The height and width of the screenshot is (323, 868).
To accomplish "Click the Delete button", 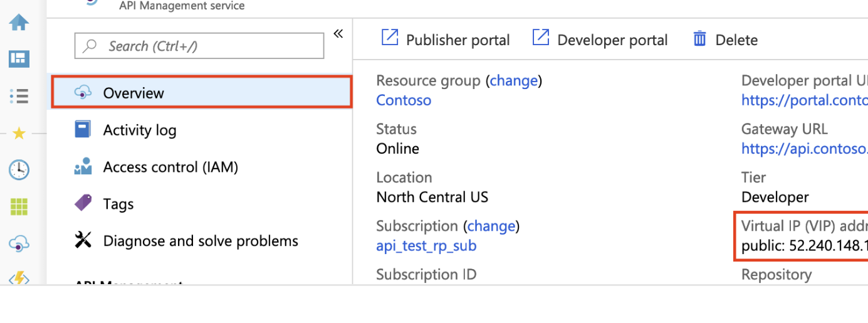I will pyautogui.click(x=725, y=40).
